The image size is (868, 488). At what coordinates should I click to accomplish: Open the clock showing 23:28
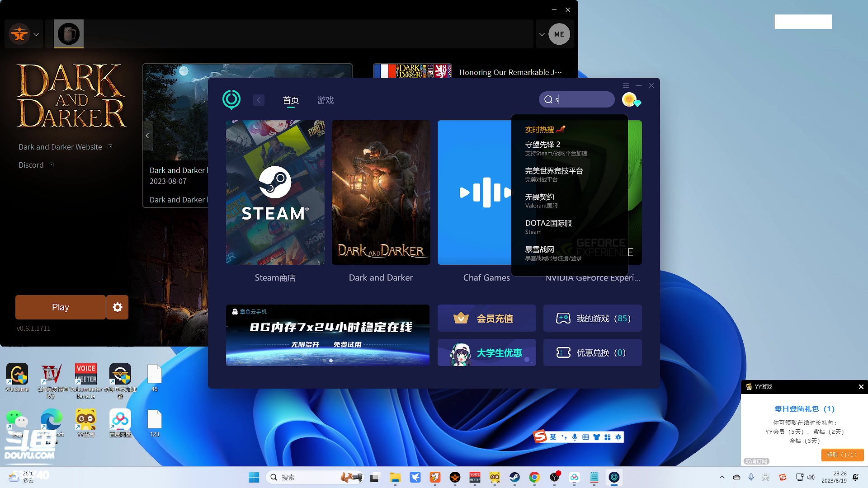[834, 477]
